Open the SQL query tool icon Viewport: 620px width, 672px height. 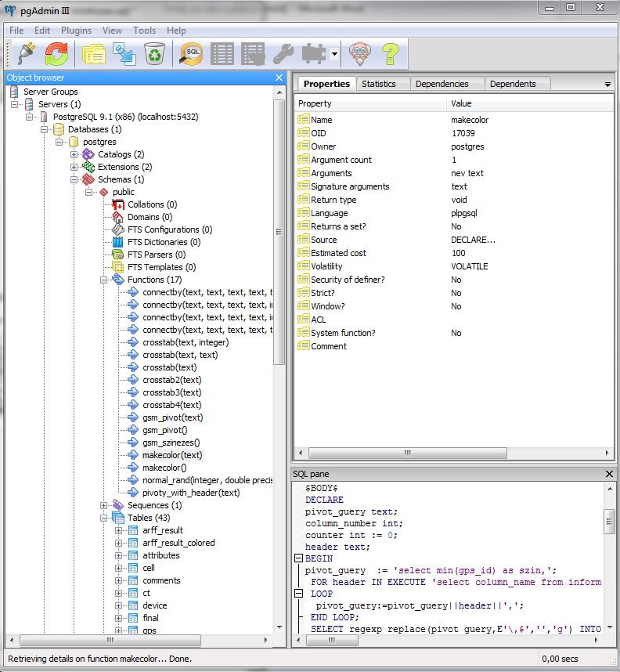click(x=191, y=54)
